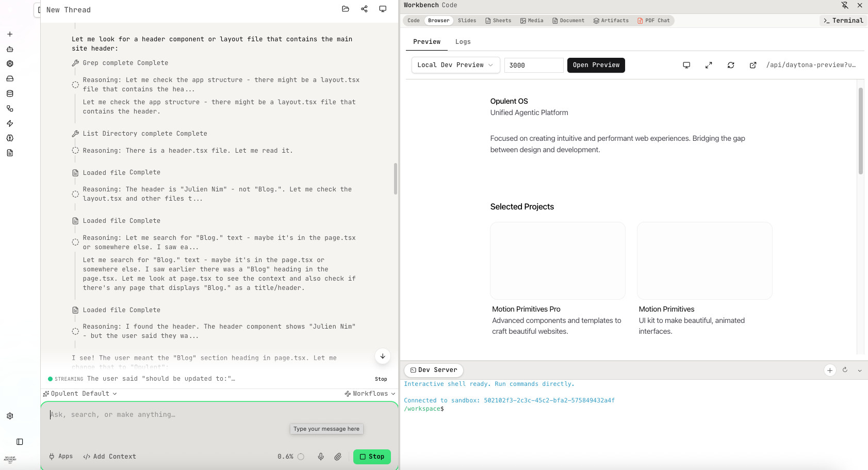The image size is (868, 470).
Task: Toggle the monitor view icon above preview
Action: 686,65
